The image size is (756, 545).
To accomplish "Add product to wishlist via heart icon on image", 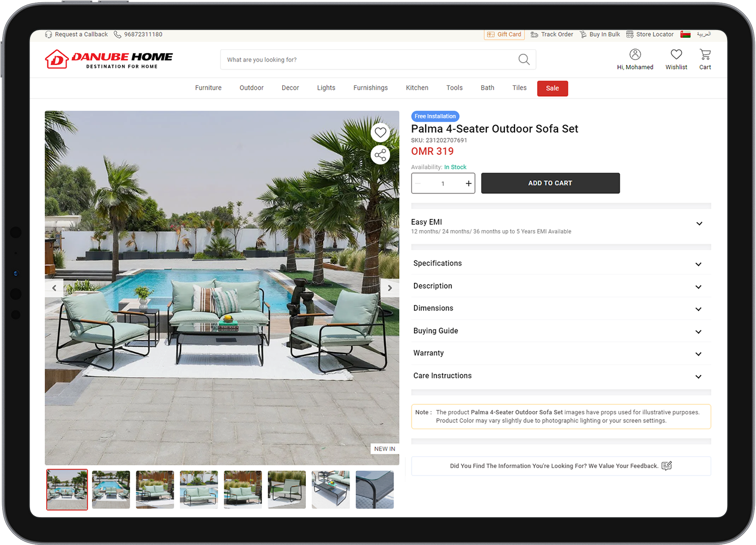I will (x=381, y=132).
